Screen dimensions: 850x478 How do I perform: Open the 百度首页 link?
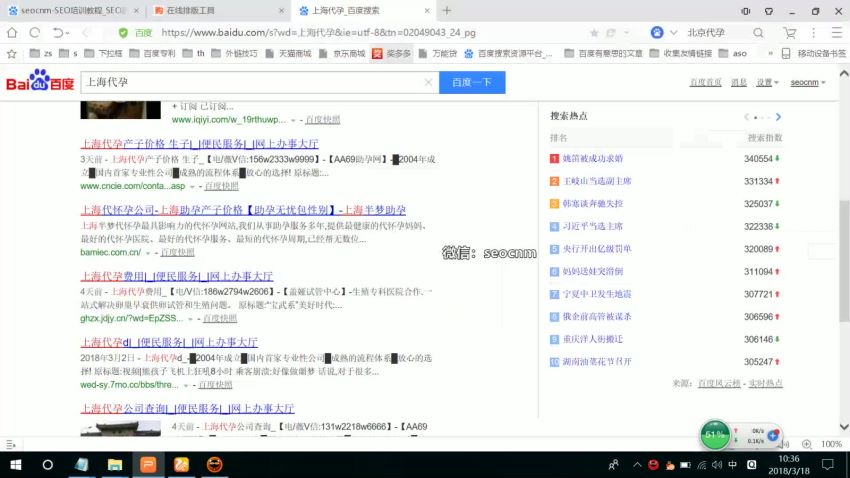click(705, 82)
